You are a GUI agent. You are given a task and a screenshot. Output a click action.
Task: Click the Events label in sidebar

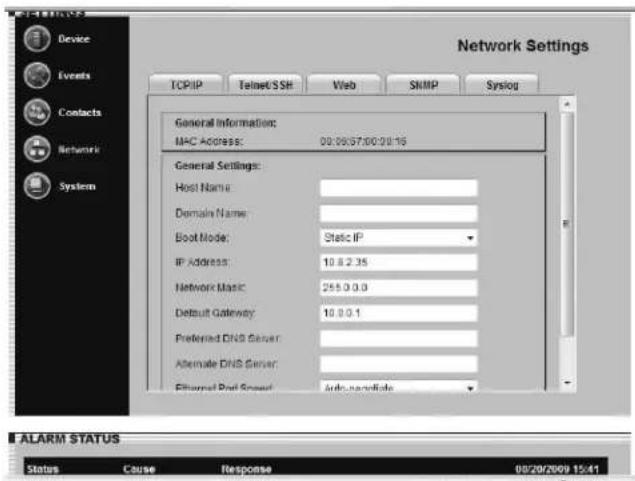74,76
